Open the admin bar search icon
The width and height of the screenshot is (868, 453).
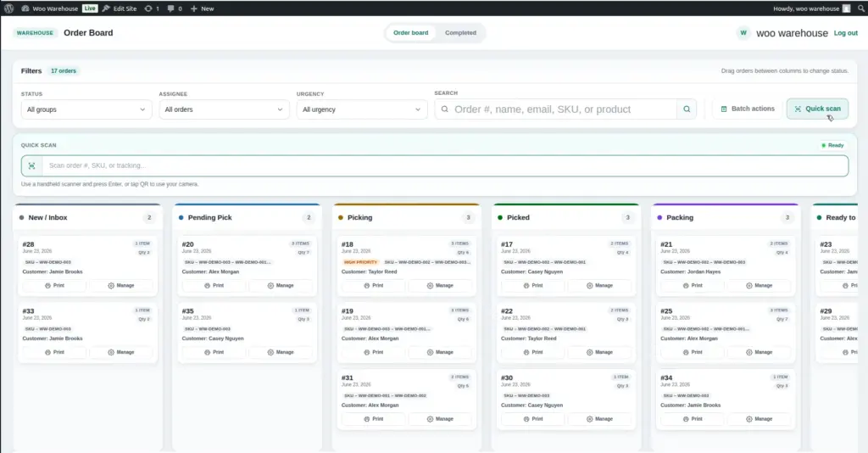[861, 8]
